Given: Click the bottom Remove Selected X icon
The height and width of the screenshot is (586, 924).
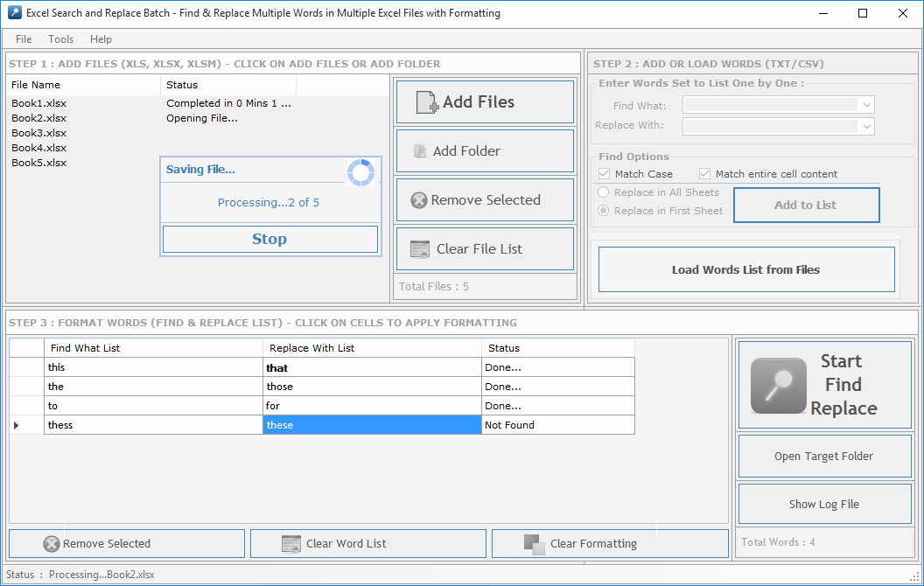Looking at the screenshot, I should 52,544.
